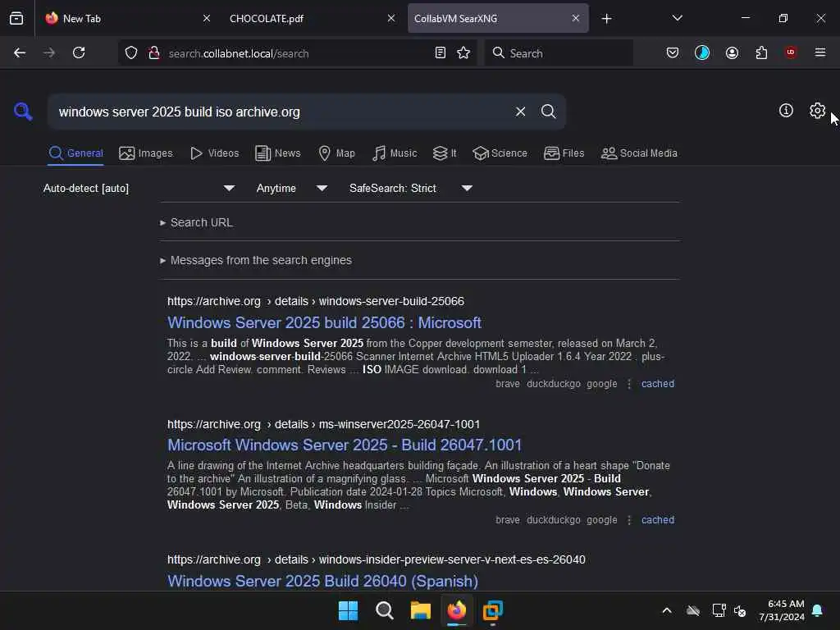
Task: Go back to previous page
Action: [20, 52]
